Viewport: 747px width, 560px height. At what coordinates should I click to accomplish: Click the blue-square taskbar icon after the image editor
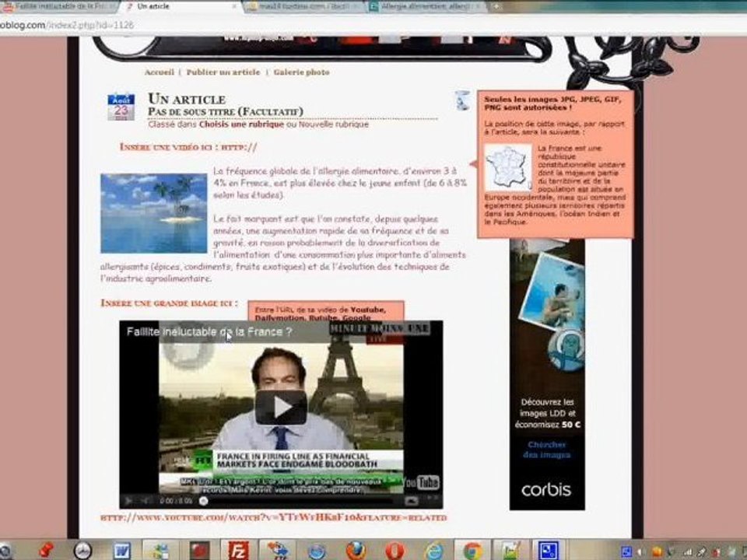coord(549,551)
